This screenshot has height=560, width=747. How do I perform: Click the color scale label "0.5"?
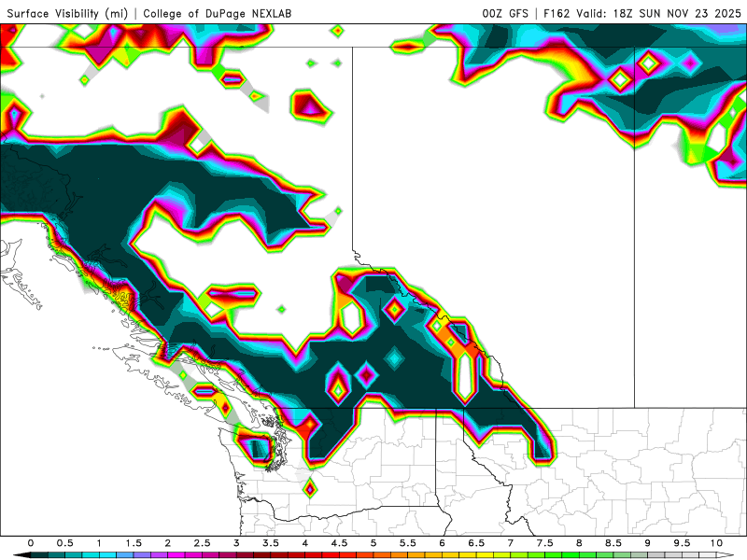pyautogui.click(x=64, y=543)
